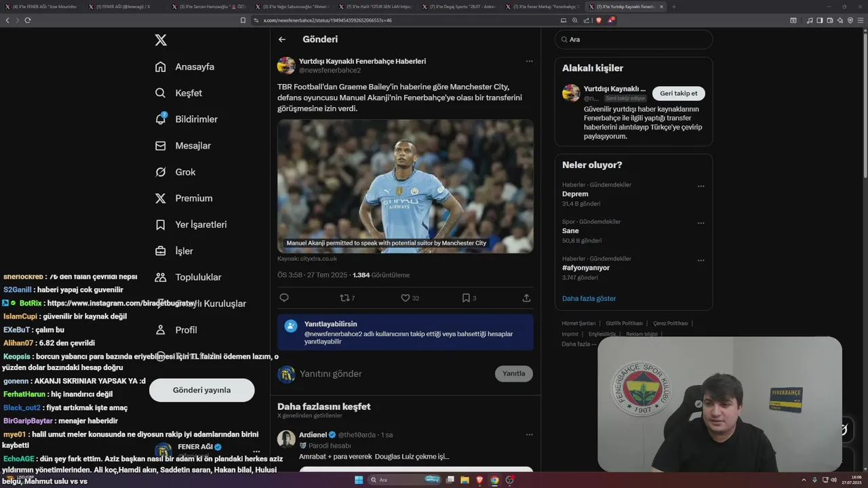Open options for Deprem trend
Screen dimensions: 868x488
click(x=701, y=186)
